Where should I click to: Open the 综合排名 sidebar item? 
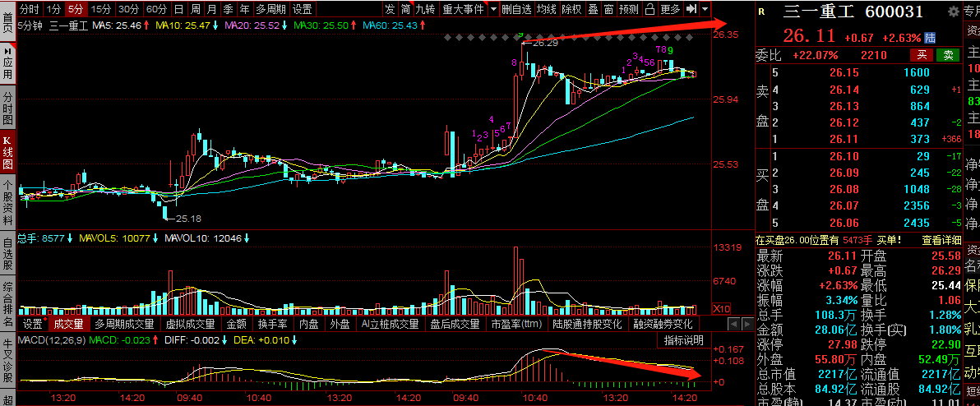point(7,304)
